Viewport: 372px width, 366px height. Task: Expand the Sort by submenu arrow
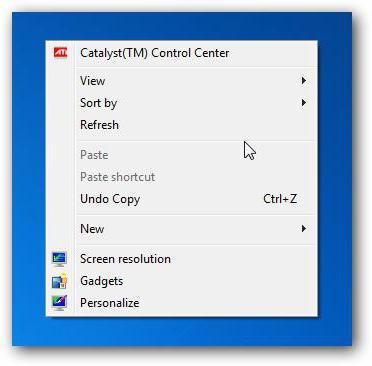click(304, 103)
